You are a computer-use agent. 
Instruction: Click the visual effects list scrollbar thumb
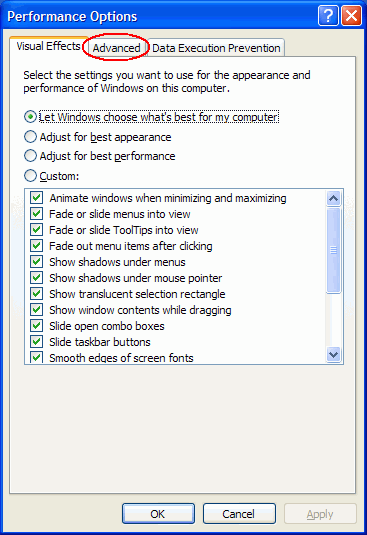[333, 250]
